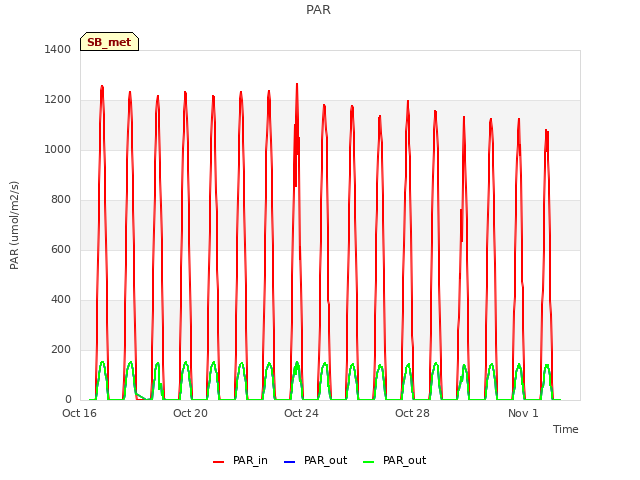The width and height of the screenshot is (640, 480).
Task: Click the PAR chart title
Action: pos(318,10)
